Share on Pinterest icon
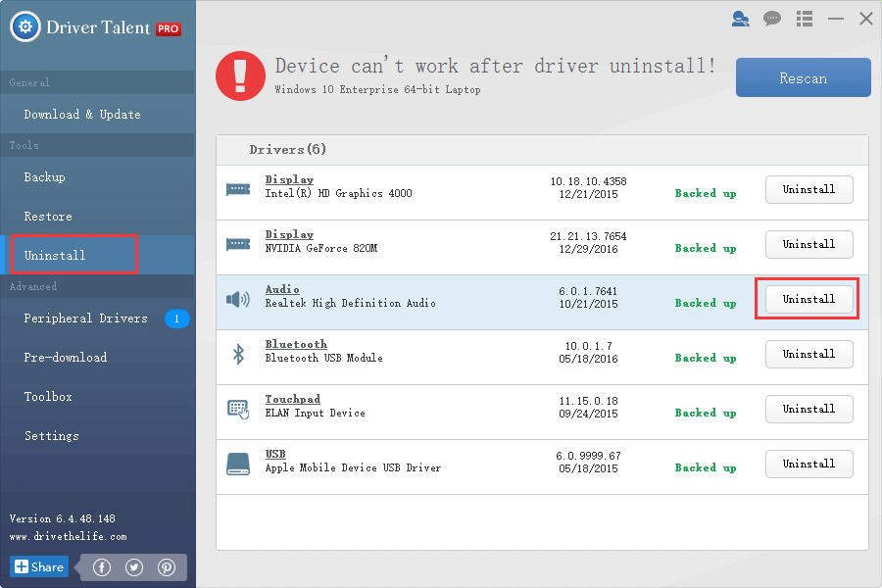The height and width of the screenshot is (588, 882). point(167,567)
